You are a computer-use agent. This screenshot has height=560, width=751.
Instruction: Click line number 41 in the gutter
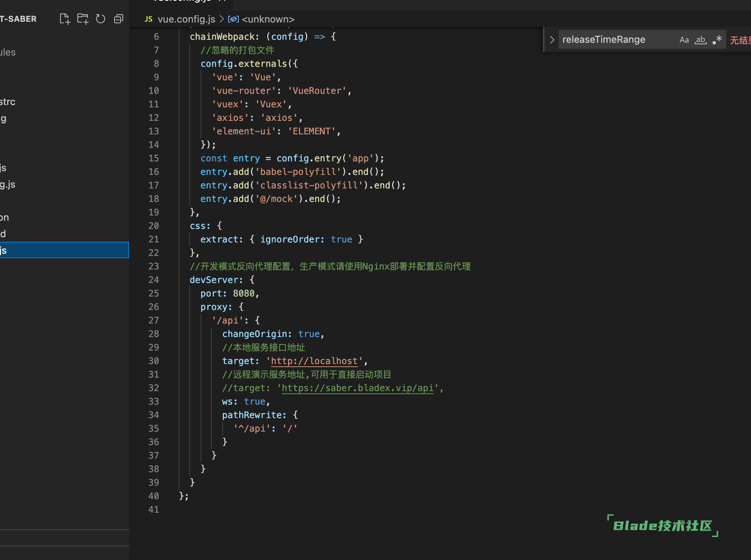(x=154, y=510)
